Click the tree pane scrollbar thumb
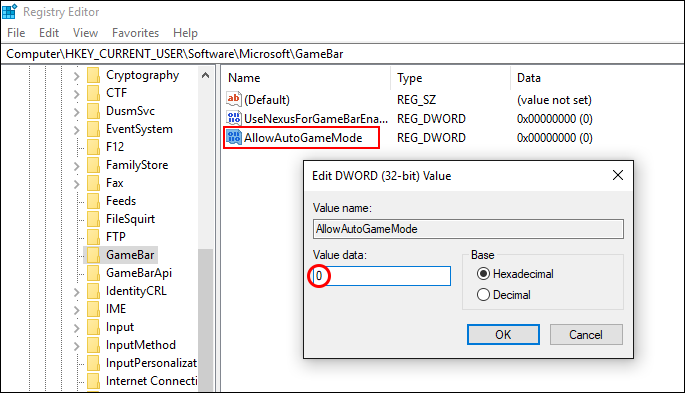685x393 pixels. (x=205, y=320)
